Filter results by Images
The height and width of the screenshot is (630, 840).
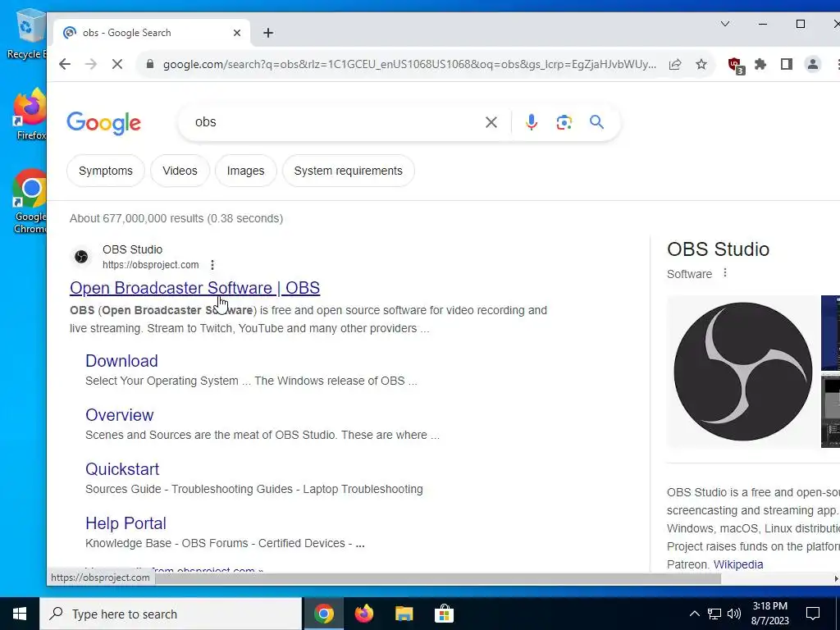click(245, 171)
